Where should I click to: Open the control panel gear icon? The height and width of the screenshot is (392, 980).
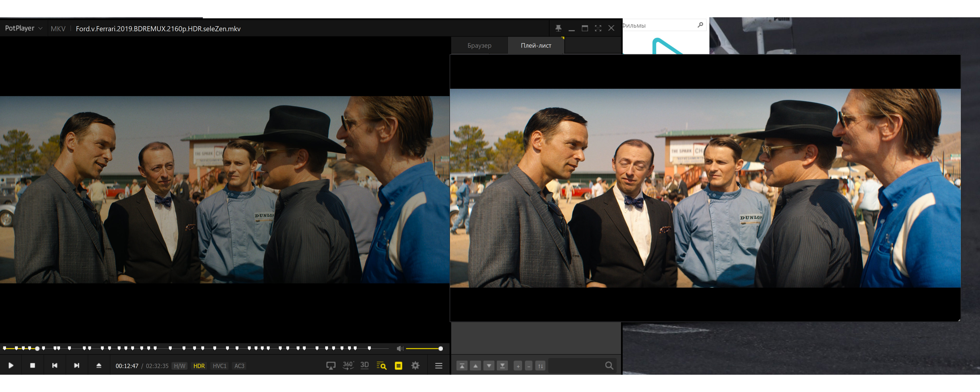(x=415, y=365)
